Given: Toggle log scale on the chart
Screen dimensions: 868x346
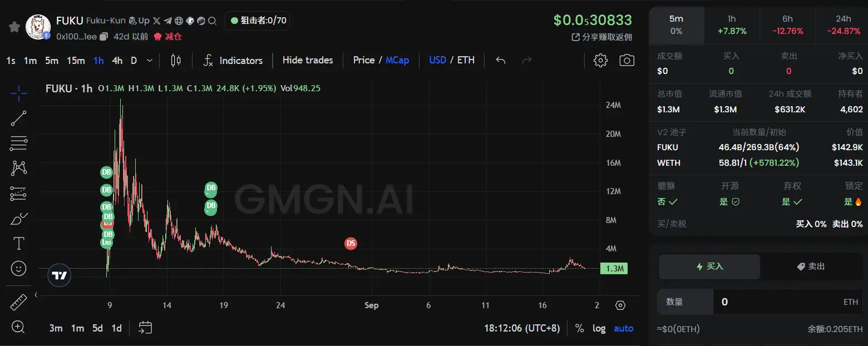Looking at the screenshot, I should [599, 328].
